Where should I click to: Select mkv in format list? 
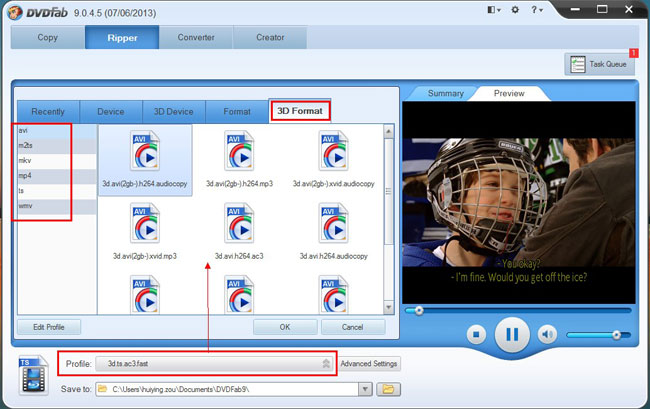click(57, 161)
